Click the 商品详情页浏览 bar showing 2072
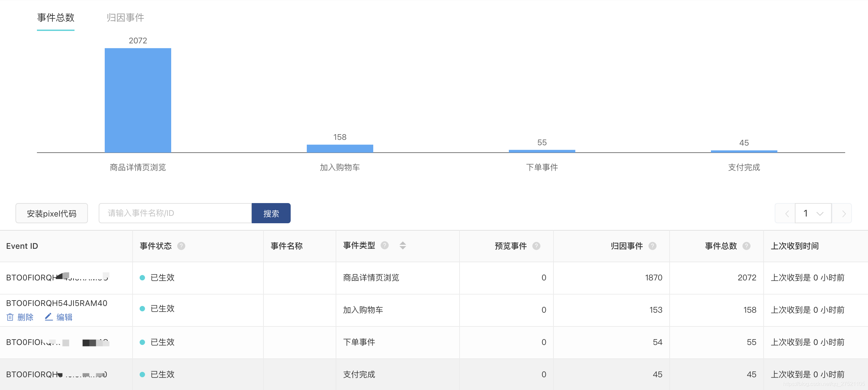 coord(138,100)
